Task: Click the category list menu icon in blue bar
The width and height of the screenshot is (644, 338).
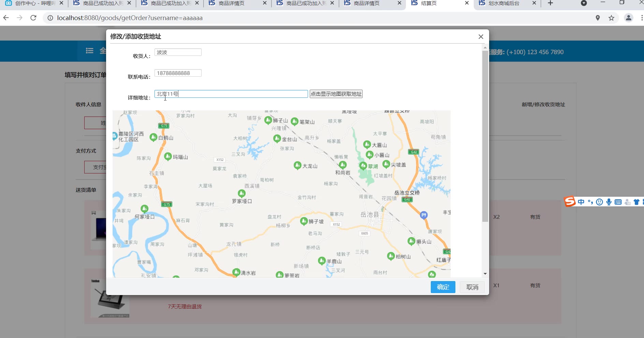Action: point(90,51)
